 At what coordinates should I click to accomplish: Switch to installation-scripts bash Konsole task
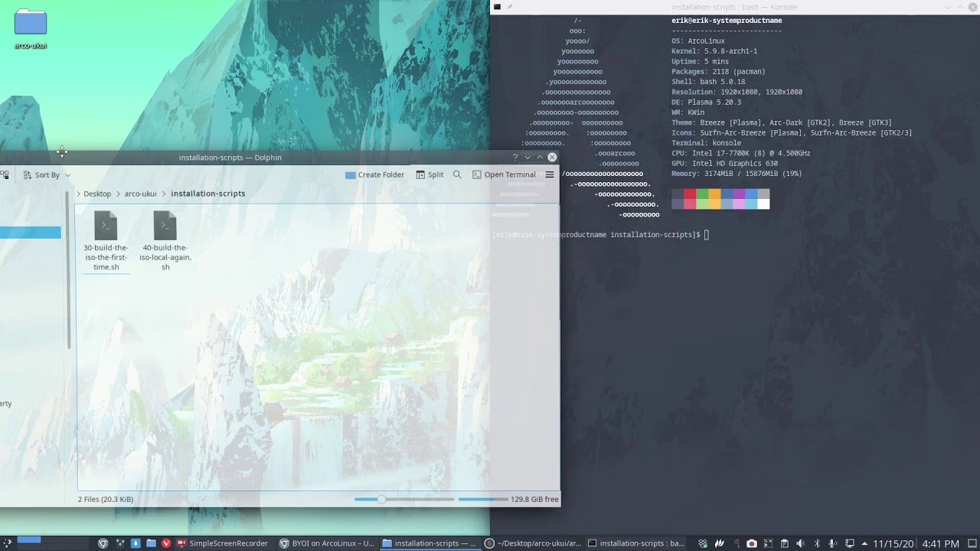pos(636,543)
